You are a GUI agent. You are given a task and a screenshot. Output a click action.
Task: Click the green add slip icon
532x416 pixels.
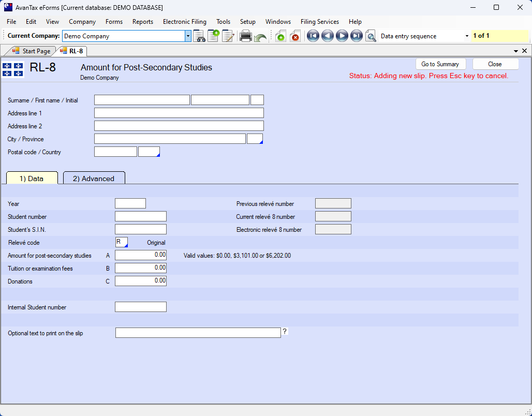click(x=280, y=36)
